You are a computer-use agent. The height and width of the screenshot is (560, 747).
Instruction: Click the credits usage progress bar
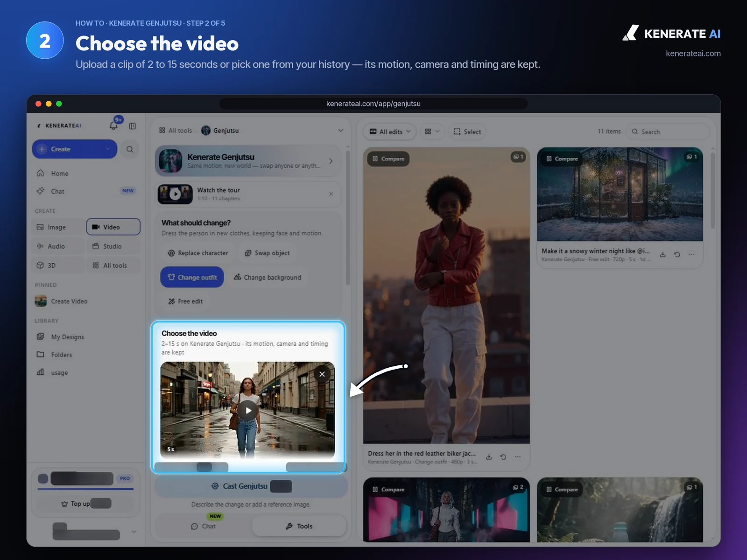click(x=85, y=489)
